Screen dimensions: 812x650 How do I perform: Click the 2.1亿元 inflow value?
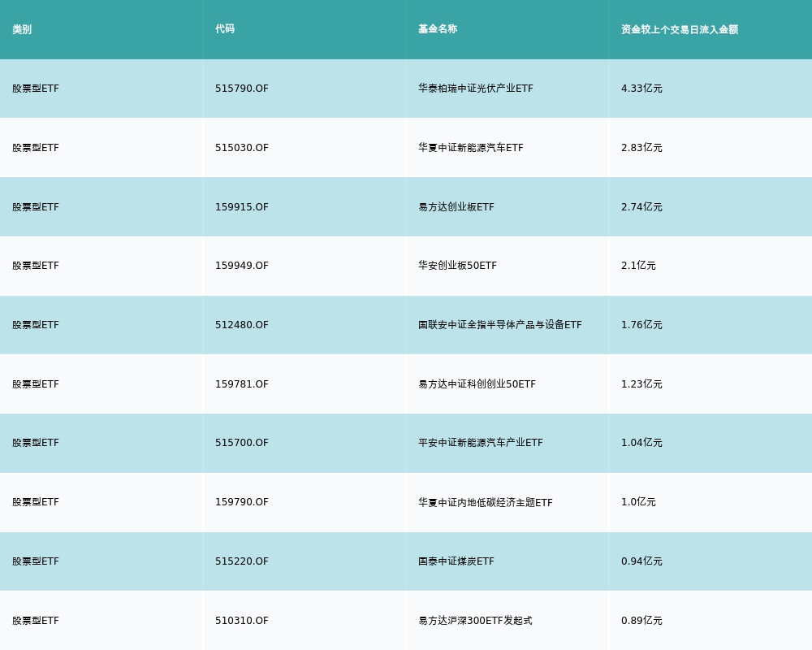[x=638, y=266]
